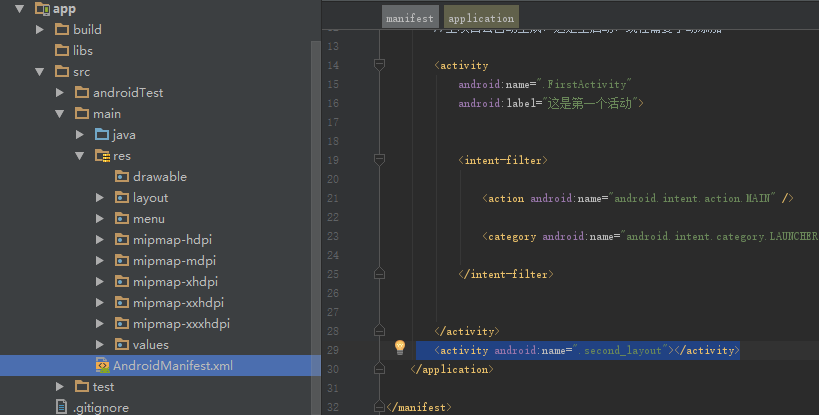Collapse the src folder
819x415 pixels.
click(x=40, y=72)
